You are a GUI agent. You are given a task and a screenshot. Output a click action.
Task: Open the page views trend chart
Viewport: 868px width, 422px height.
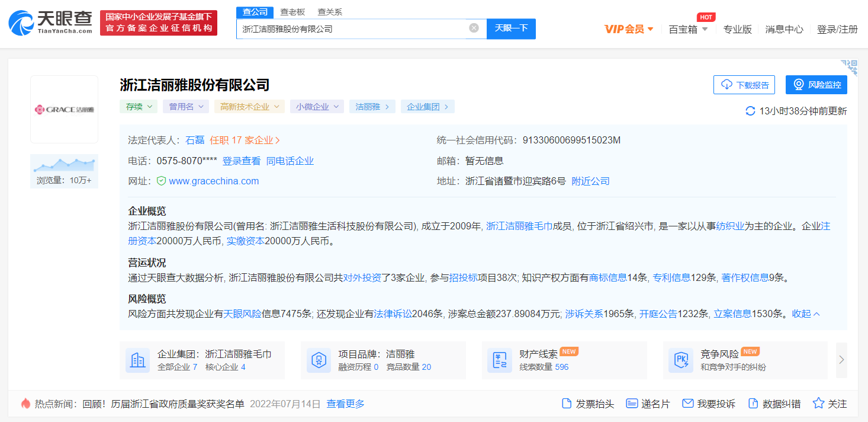click(x=64, y=164)
